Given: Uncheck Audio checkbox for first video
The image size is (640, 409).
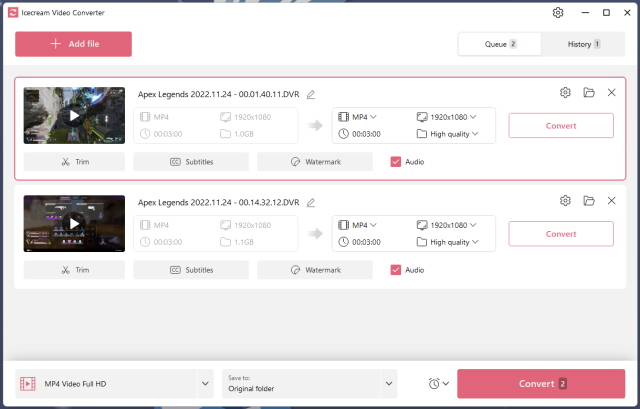Looking at the screenshot, I should click(x=396, y=161).
